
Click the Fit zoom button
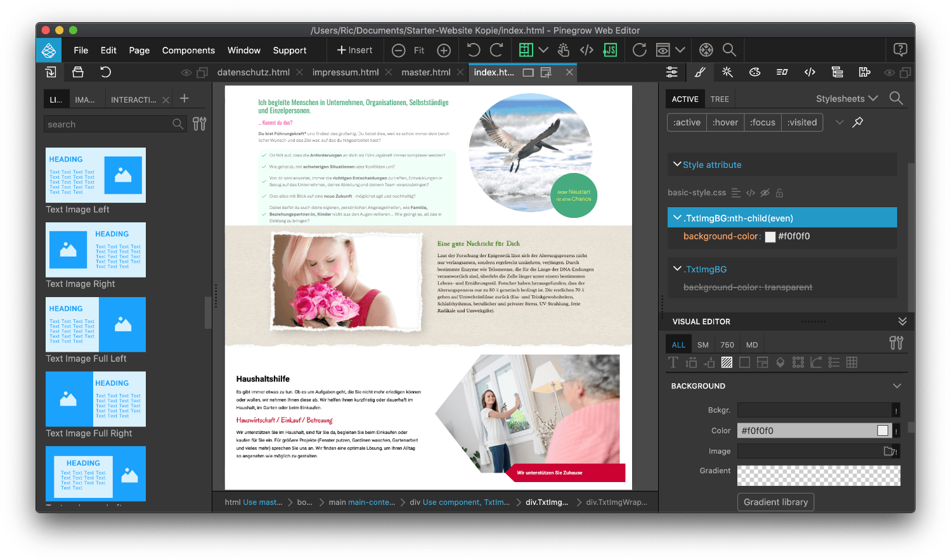coord(419,50)
